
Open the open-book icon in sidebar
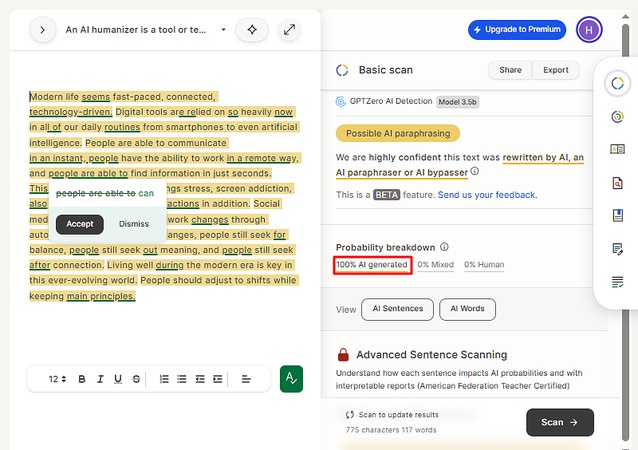click(617, 149)
